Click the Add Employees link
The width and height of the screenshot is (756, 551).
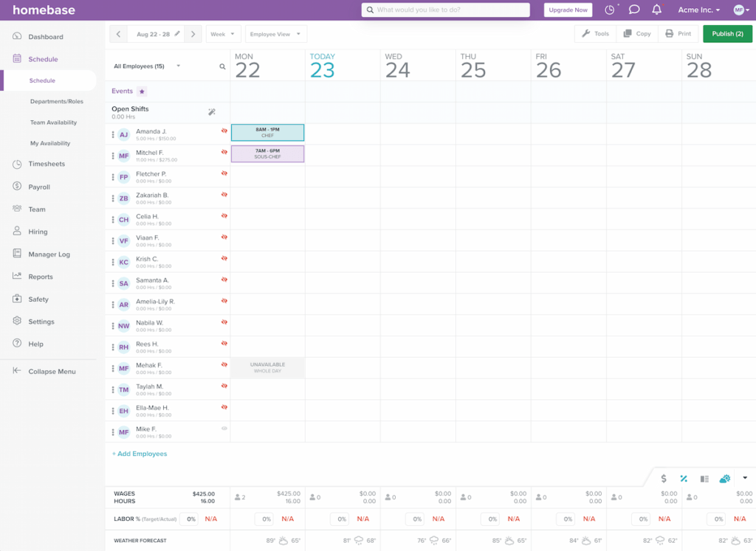click(x=140, y=454)
